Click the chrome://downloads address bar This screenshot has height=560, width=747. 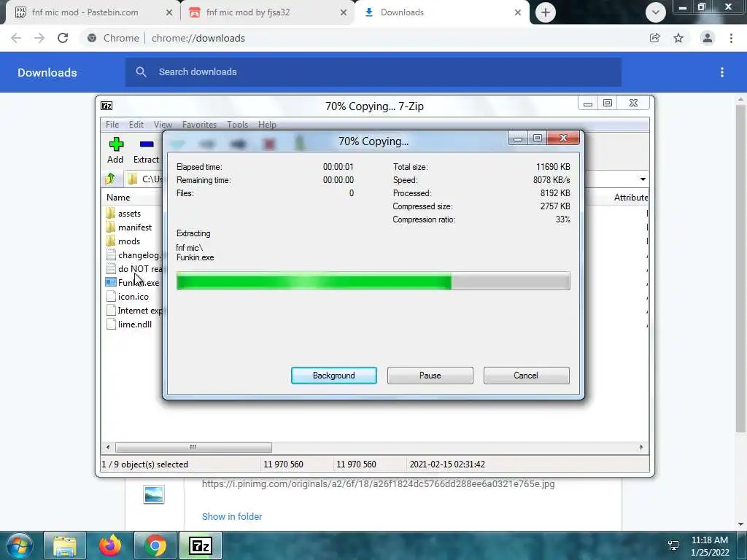(x=363, y=38)
